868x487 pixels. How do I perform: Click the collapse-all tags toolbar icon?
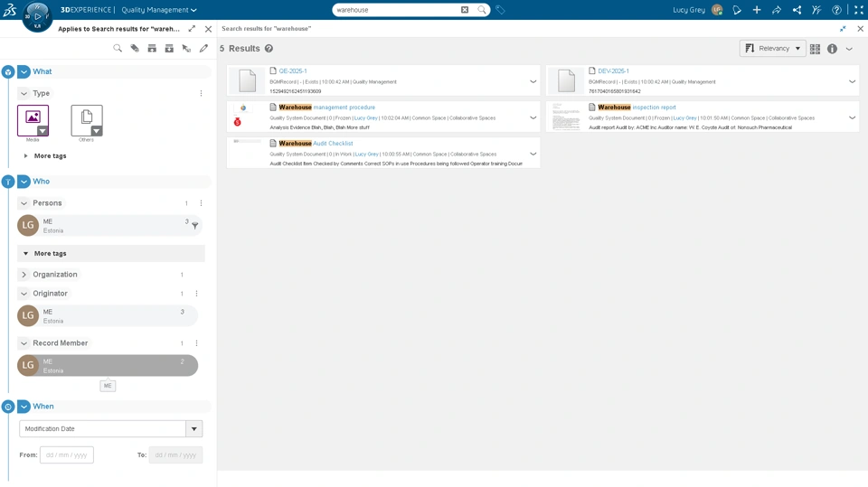(x=169, y=49)
